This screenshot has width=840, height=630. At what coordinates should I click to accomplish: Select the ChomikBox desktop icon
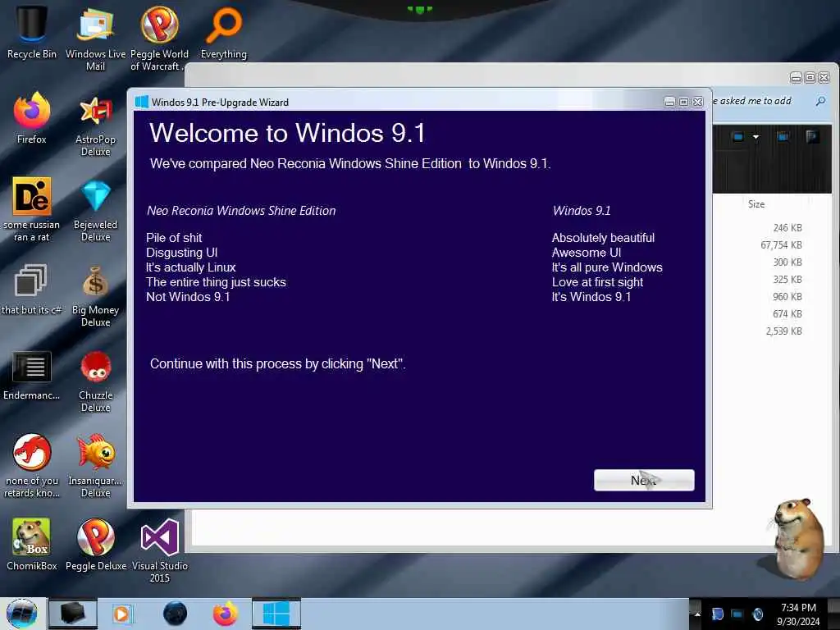[x=32, y=544]
